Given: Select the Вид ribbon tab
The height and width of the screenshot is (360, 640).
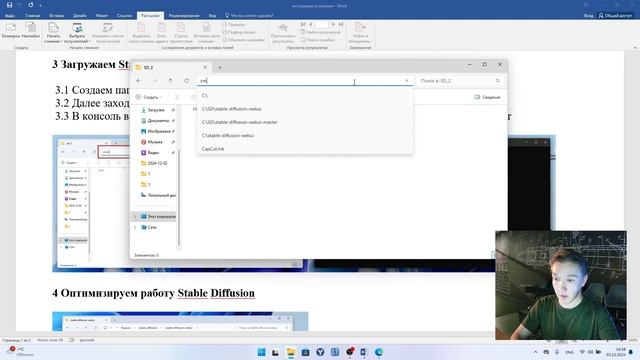Looking at the screenshot, I should tap(212, 16).
